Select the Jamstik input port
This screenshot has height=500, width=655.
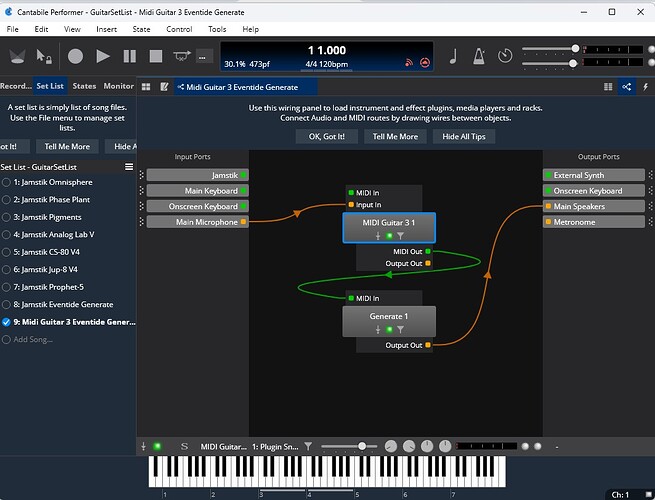198,175
